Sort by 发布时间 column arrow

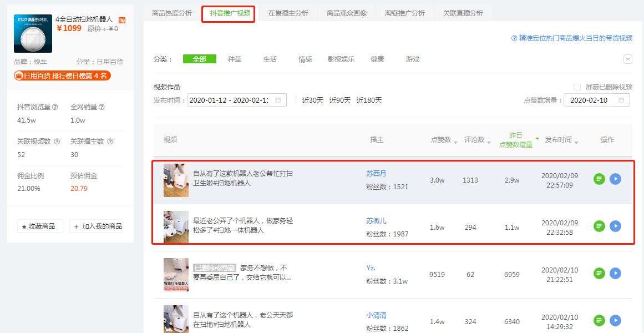(576, 142)
